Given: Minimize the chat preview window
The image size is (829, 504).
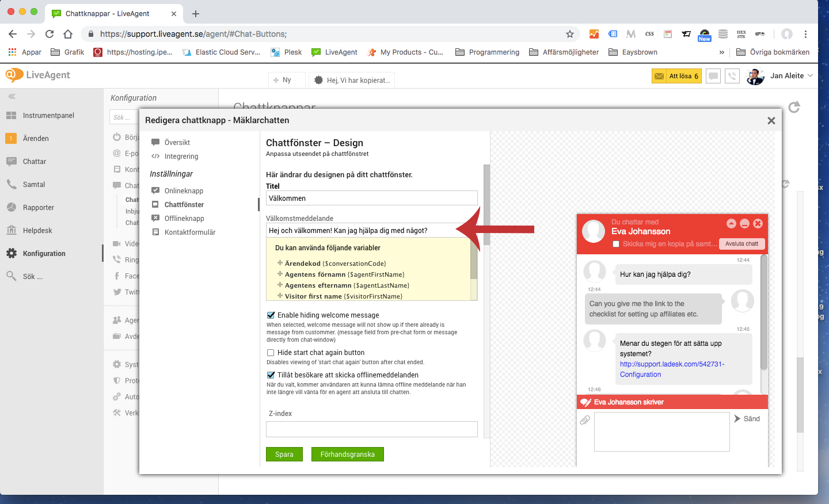Looking at the screenshot, I should click(744, 224).
